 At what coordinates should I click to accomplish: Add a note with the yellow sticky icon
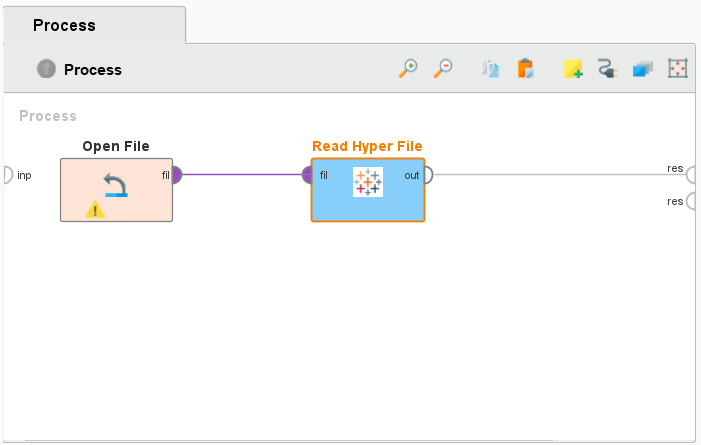click(x=572, y=69)
